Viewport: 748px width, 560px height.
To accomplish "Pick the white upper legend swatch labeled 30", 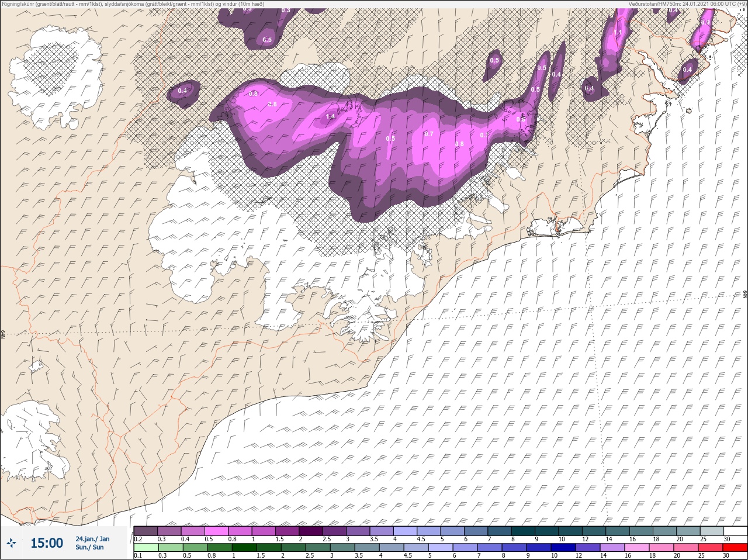I will (x=736, y=531).
